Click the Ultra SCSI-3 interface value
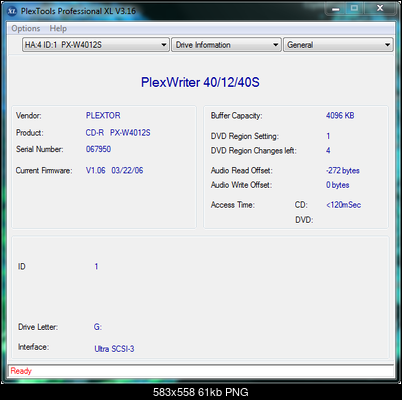Screen dimensions: 402x400 [x=114, y=349]
